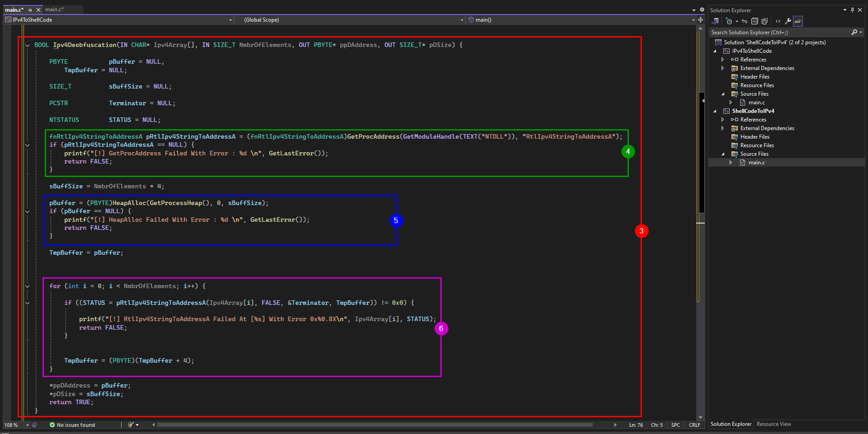Close the active main.c* tab
The height and width of the screenshot is (434, 868).
point(38,10)
